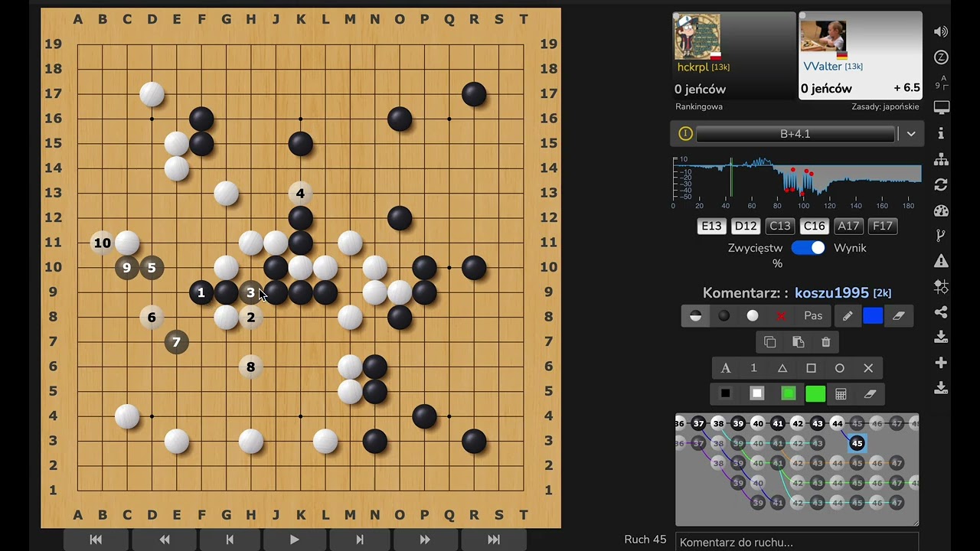The height and width of the screenshot is (551, 980).
Task: Click the Pas button
Action: 813,316
